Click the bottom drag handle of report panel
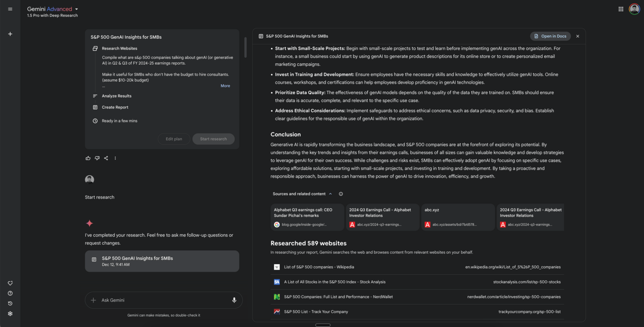Screen dimensions: 644x327 [x=323, y=325]
